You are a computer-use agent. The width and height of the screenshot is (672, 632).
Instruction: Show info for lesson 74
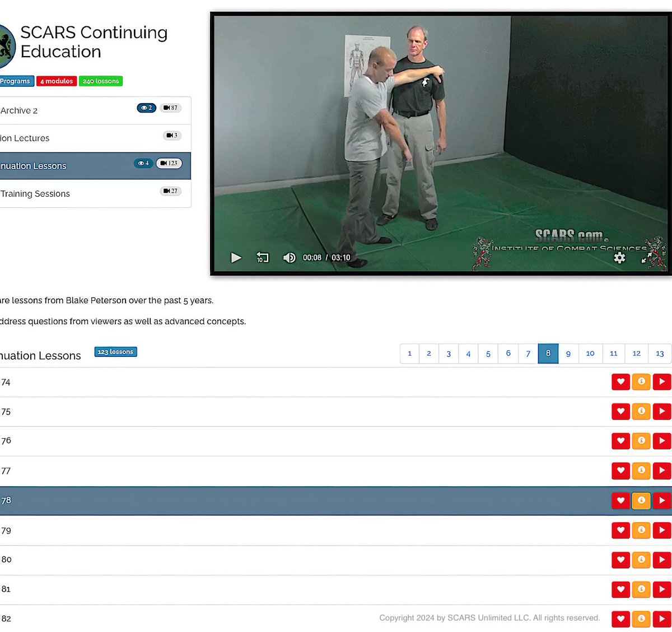641,382
